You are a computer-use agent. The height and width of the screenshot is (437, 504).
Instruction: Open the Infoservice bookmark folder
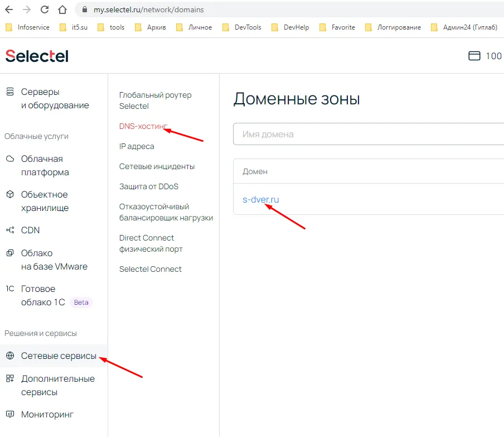point(28,27)
